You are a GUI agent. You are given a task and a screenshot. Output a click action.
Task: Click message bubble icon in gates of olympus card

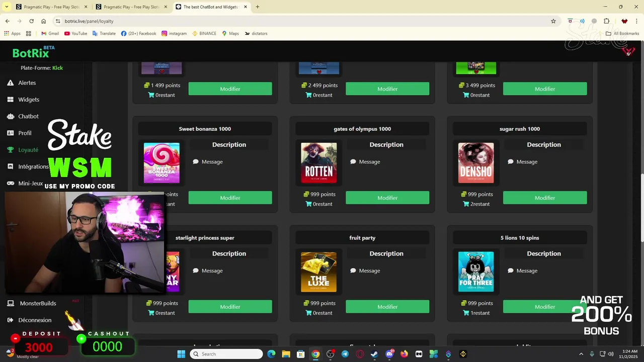coord(353,162)
